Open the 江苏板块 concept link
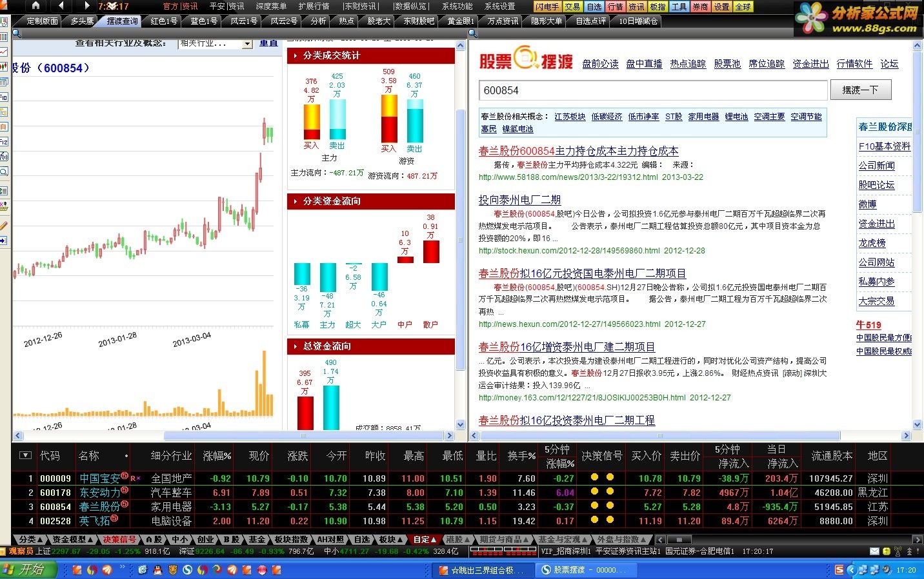 (x=570, y=117)
